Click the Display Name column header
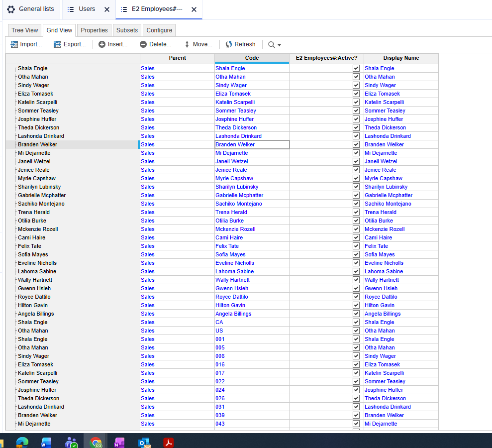Screen dimensions: 492x448 [401, 58]
